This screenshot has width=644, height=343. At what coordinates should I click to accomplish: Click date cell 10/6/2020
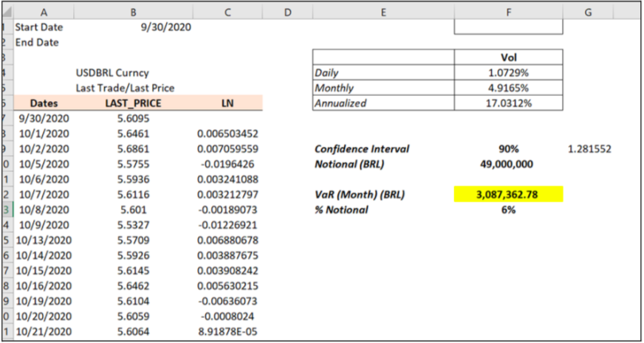pos(44,179)
